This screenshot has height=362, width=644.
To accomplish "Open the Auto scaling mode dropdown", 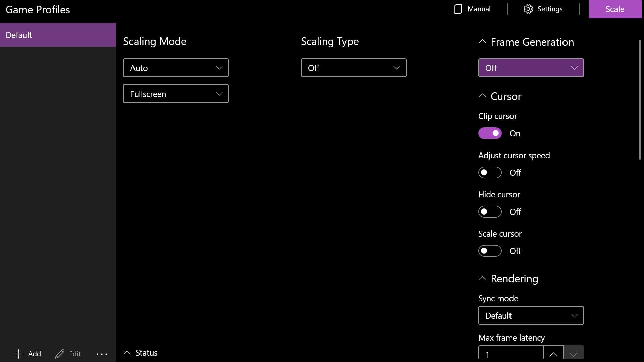I will pyautogui.click(x=176, y=68).
